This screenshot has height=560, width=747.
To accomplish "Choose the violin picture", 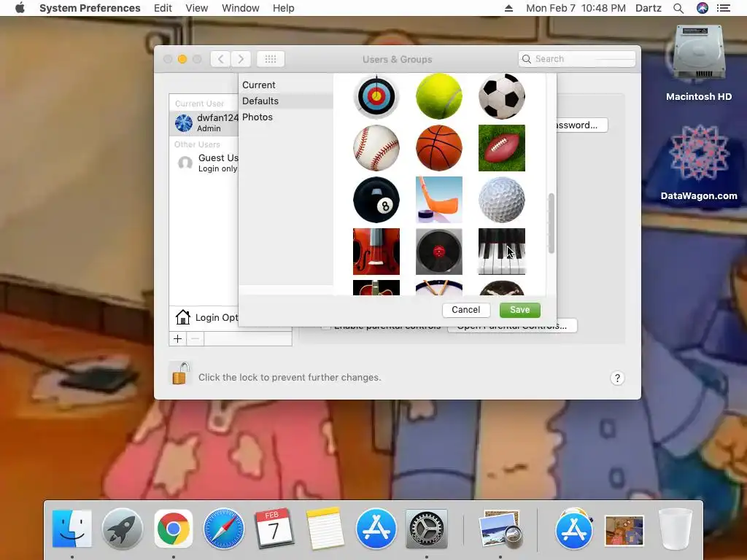I will pos(376,252).
